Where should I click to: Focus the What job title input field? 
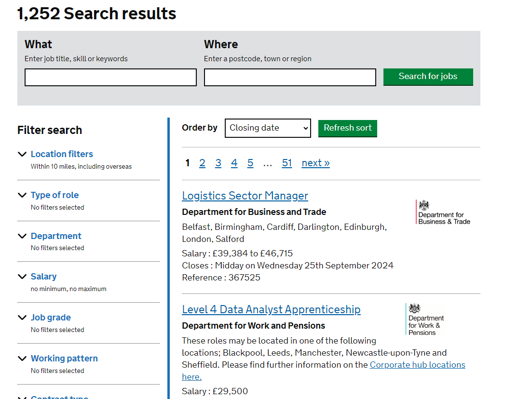click(110, 77)
